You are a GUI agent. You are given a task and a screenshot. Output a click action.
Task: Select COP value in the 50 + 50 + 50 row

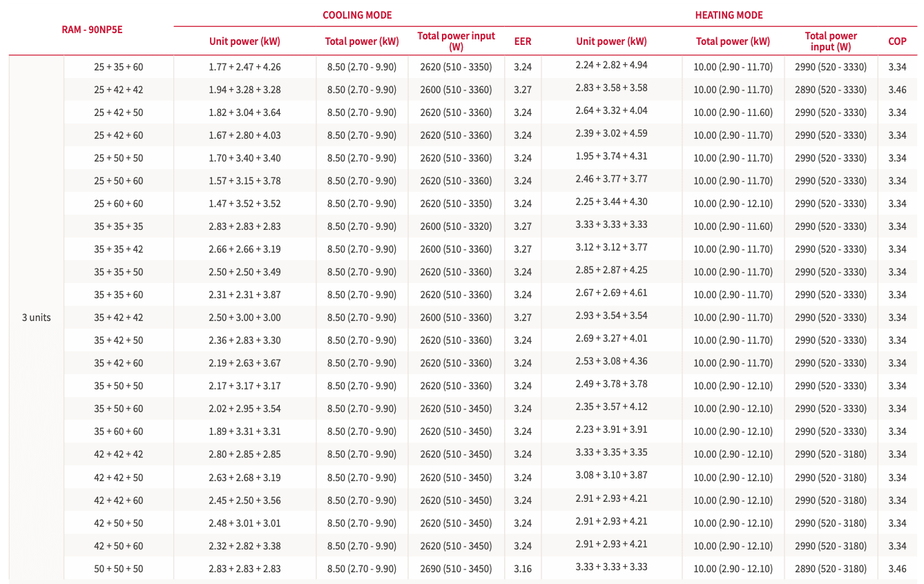pos(897,569)
